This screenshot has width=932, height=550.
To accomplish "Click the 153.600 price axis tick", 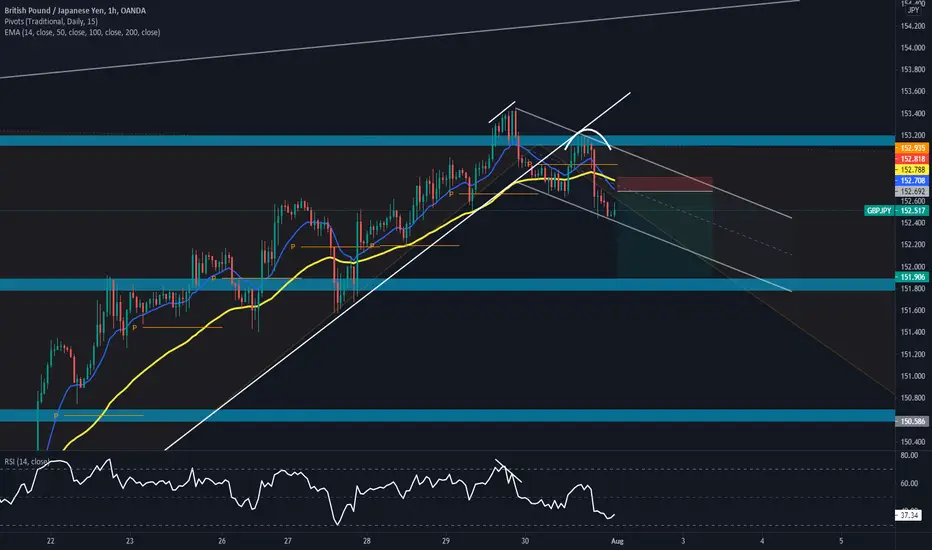I will [x=912, y=91].
